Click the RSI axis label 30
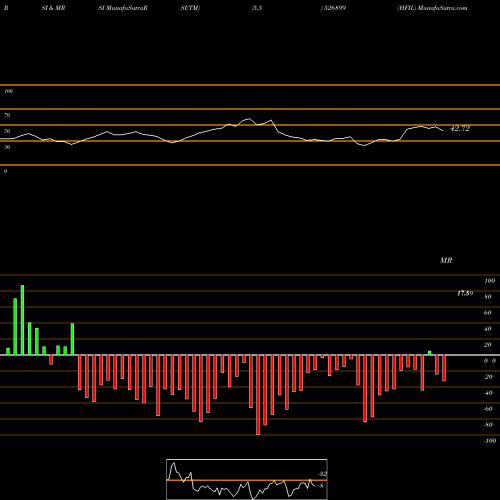This screenshot has height=500, width=500. 7,147
